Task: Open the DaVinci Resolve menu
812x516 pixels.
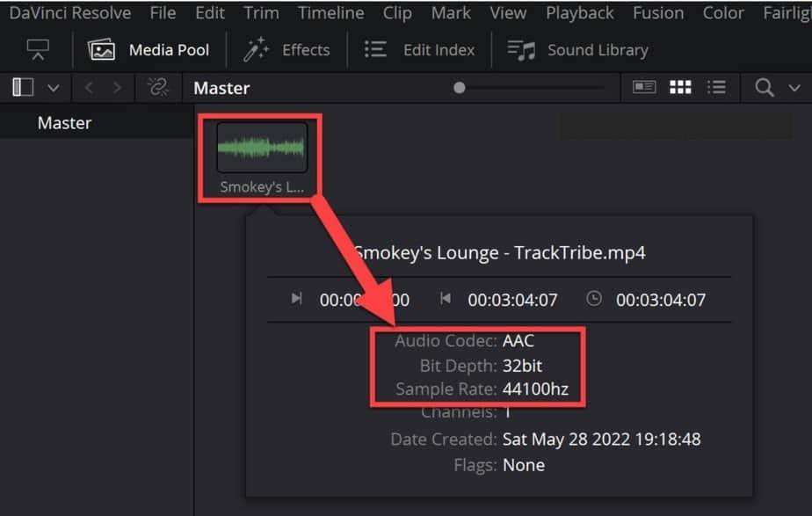Action: click(70, 13)
